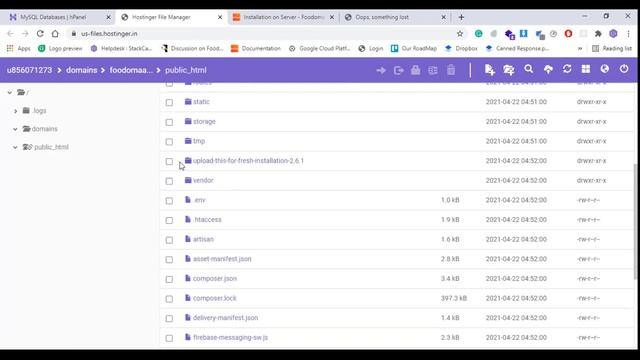Open a new browser tab
The image size is (640, 360).
[461, 17]
